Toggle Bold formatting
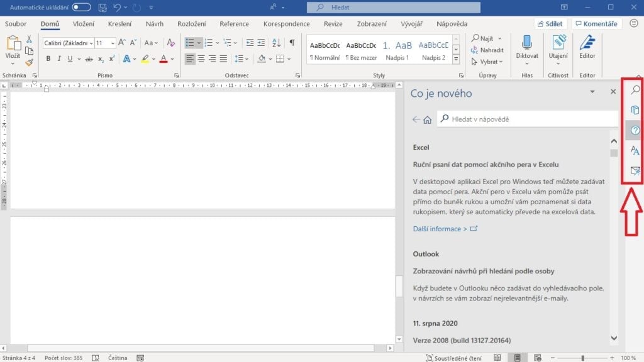The height and width of the screenshot is (362, 644). pos(48,58)
